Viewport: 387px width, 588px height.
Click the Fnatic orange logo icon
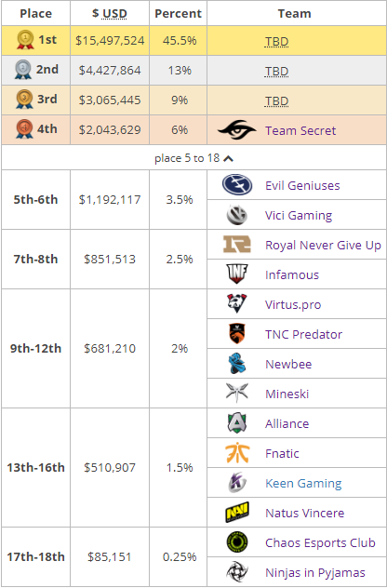tap(237, 453)
